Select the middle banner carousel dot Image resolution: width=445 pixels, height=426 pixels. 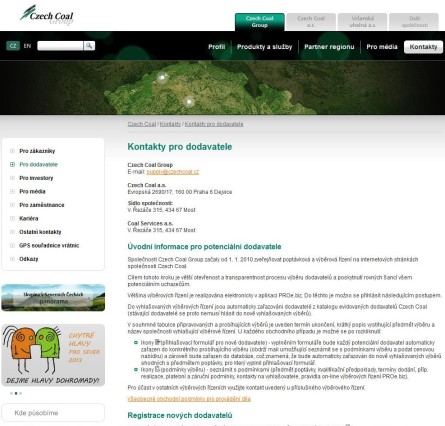16,393
